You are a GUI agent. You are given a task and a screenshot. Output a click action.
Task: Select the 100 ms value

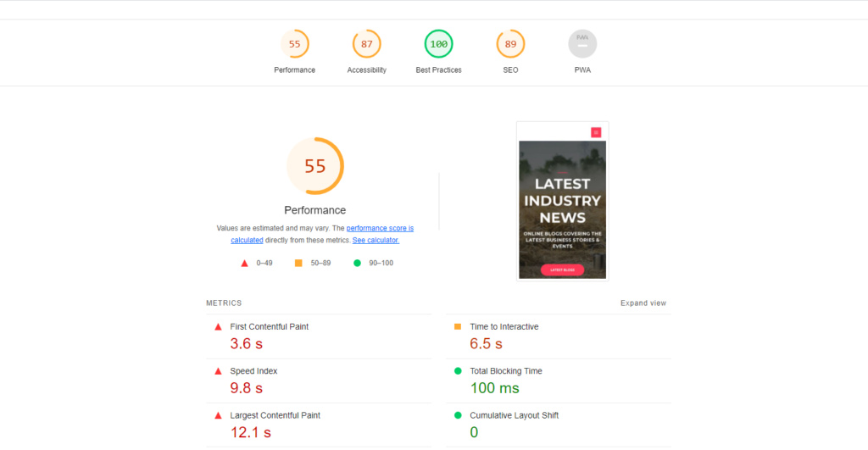[495, 388]
